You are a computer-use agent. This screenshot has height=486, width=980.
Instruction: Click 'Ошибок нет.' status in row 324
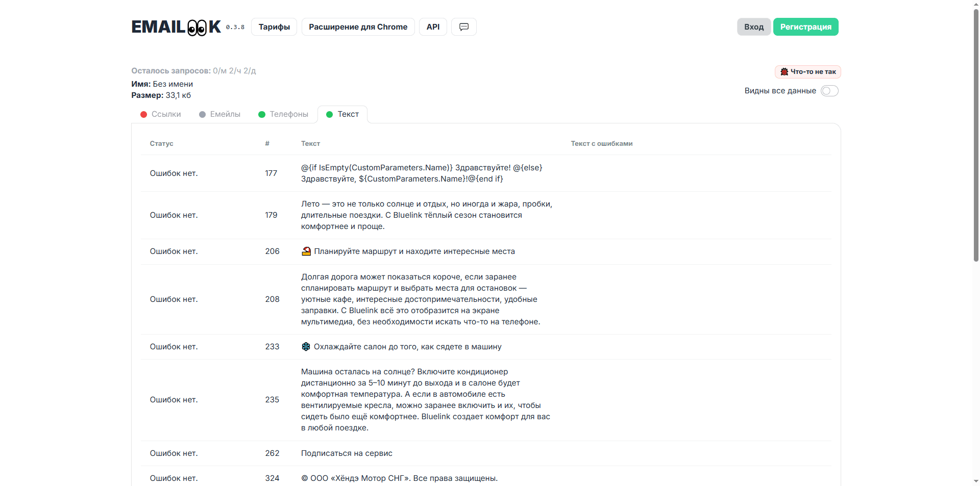pos(174,478)
